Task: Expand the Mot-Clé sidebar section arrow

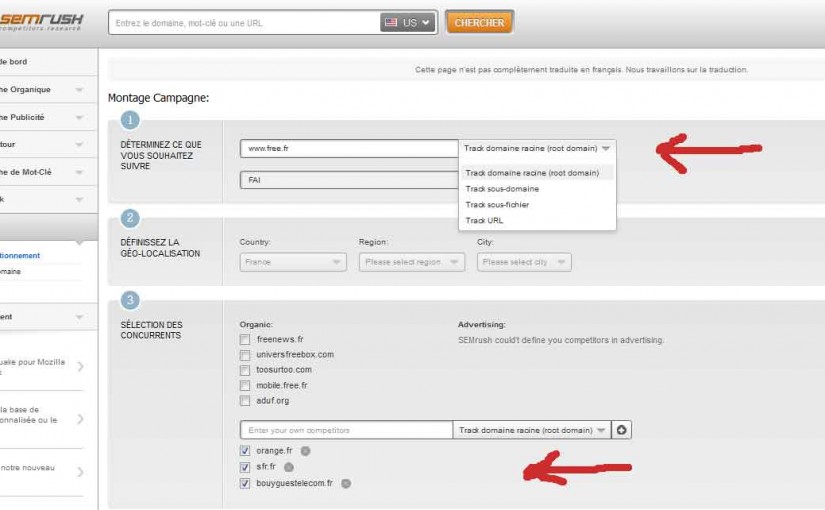Action: pos(79,172)
